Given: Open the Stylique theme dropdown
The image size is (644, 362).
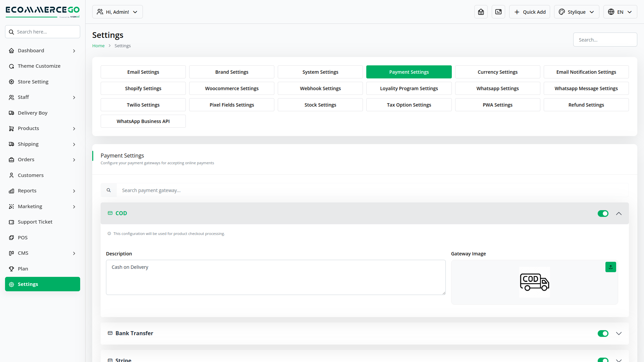Looking at the screenshot, I should pyautogui.click(x=576, y=12).
